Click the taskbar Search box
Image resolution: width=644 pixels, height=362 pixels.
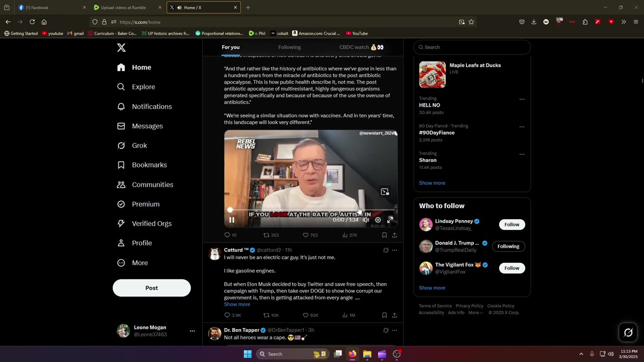point(292,354)
